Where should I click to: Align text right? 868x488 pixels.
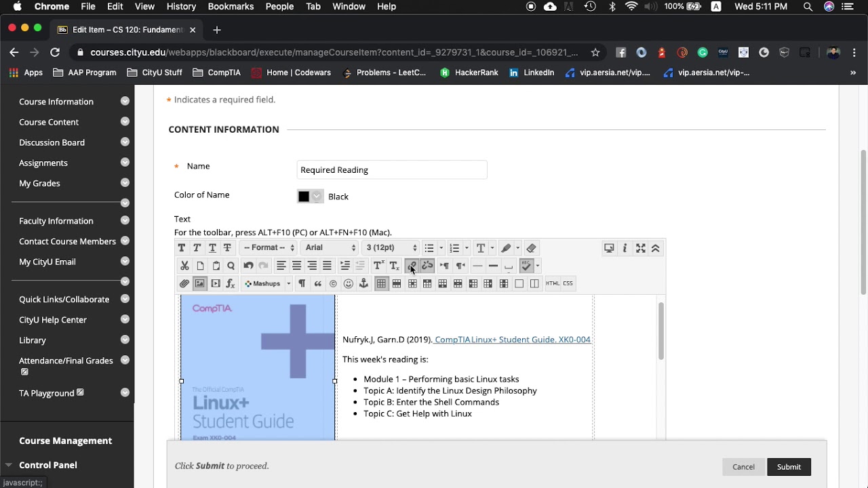[x=312, y=266]
